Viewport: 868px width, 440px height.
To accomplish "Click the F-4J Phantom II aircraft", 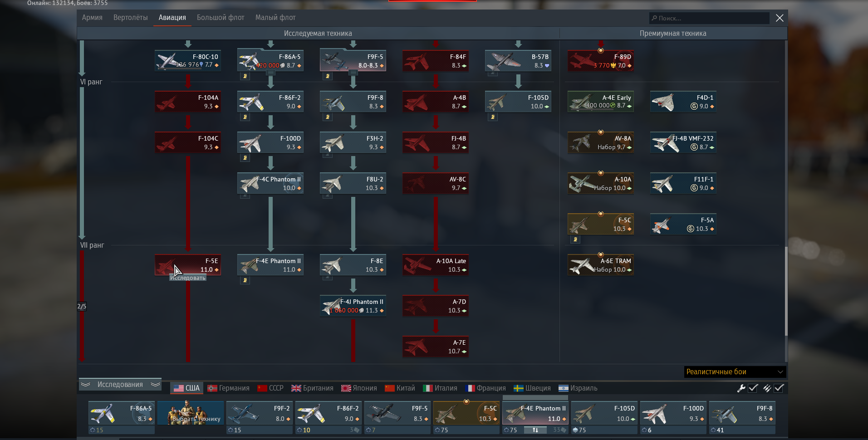I will [353, 306].
